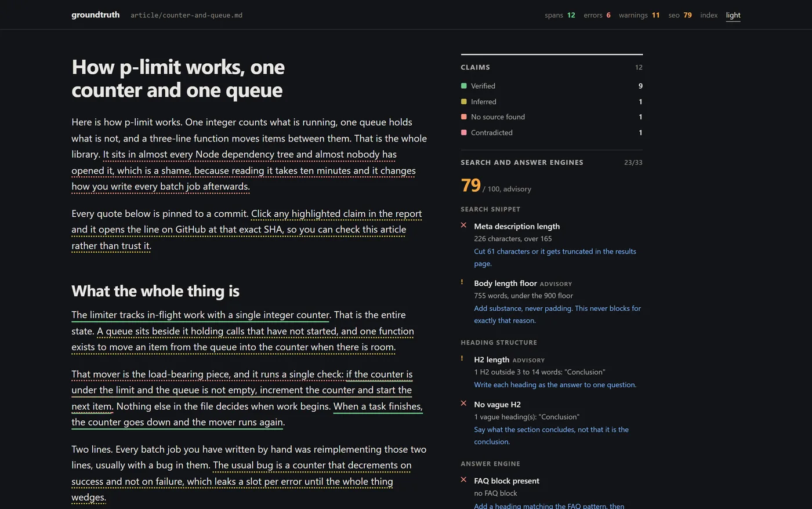The width and height of the screenshot is (812, 509).
Task: Open the groundtruth home logo
Action: 96,15
